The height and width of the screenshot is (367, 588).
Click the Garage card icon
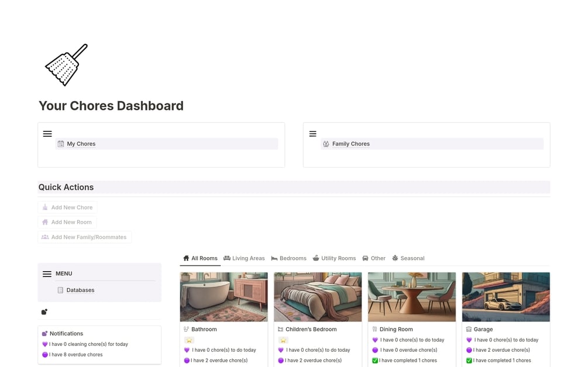(x=469, y=329)
